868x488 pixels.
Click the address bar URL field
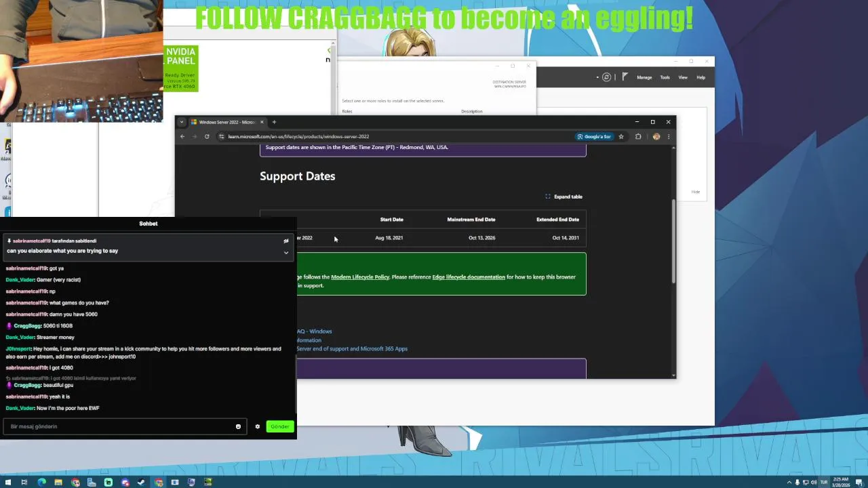point(395,136)
